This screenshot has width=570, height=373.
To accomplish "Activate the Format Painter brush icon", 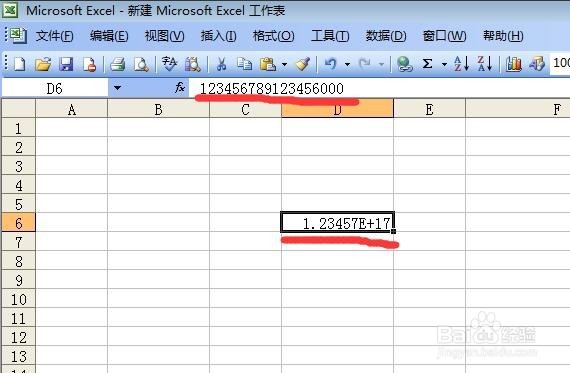I will tap(302, 64).
